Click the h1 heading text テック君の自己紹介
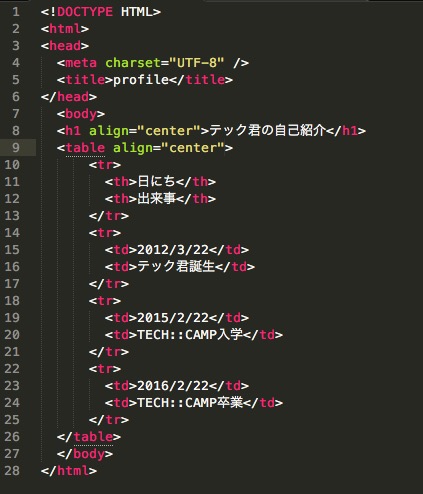 267,131
